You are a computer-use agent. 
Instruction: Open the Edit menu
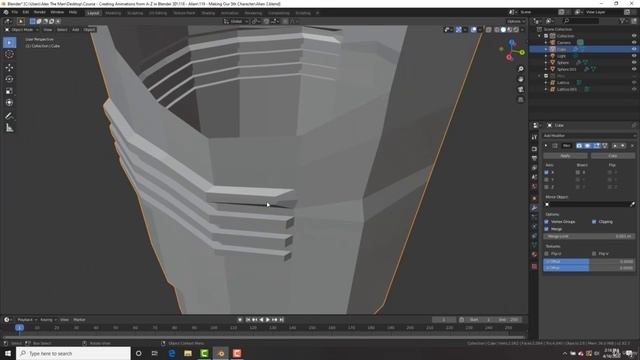pyautogui.click(x=26, y=12)
